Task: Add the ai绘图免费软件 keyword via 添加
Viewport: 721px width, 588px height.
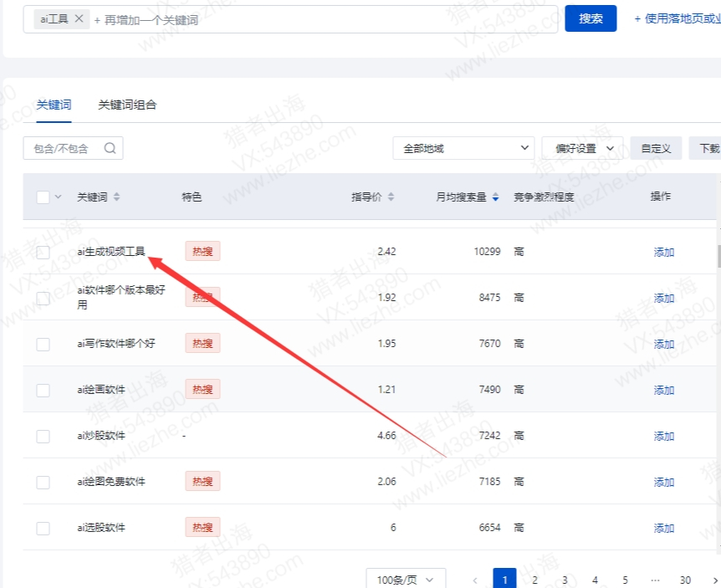Action: [664, 482]
